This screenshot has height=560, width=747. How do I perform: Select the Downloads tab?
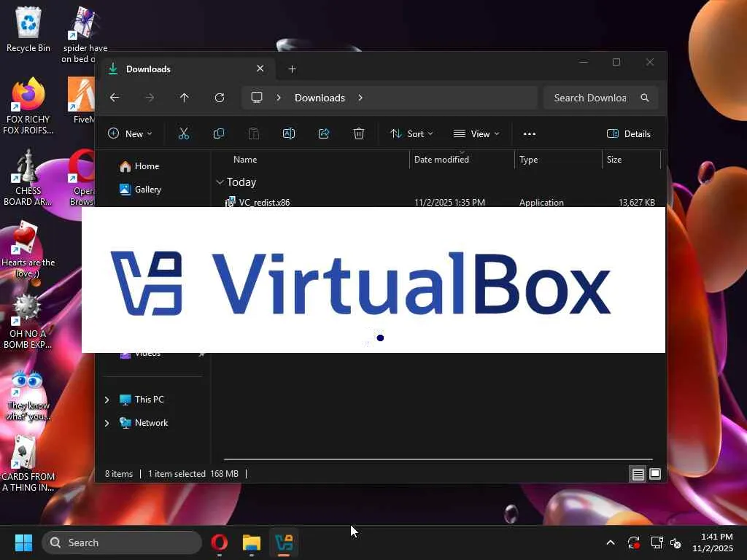[x=186, y=69]
